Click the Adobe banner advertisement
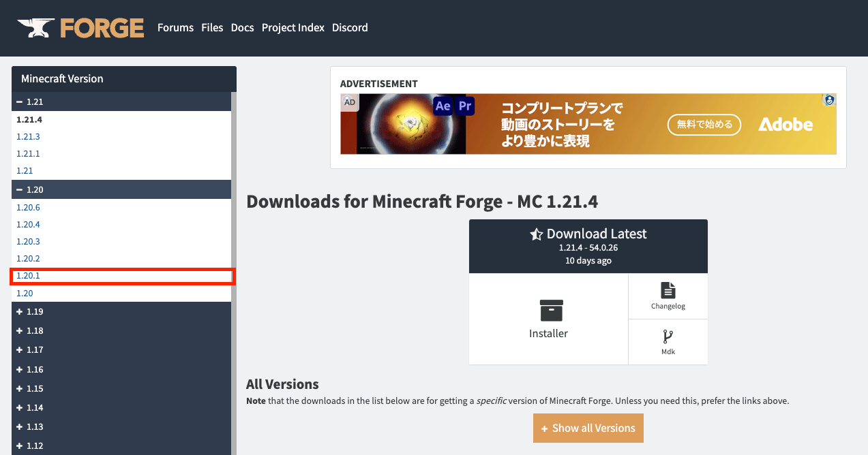The width and height of the screenshot is (868, 455). pos(588,124)
